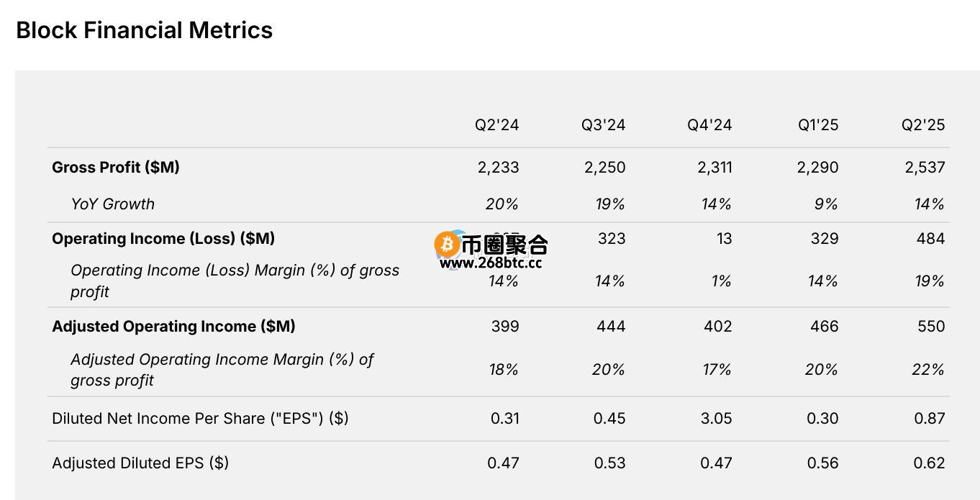Click the 2,537 gross profit value
980x500 pixels.
(x=925, y=167)
